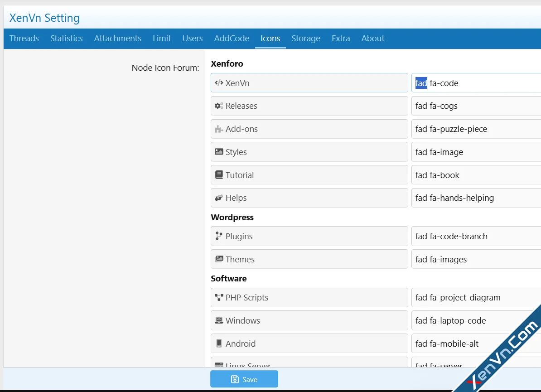
Task: Edit the 'fad fa-book' icon class field
Action: point(476,175)
